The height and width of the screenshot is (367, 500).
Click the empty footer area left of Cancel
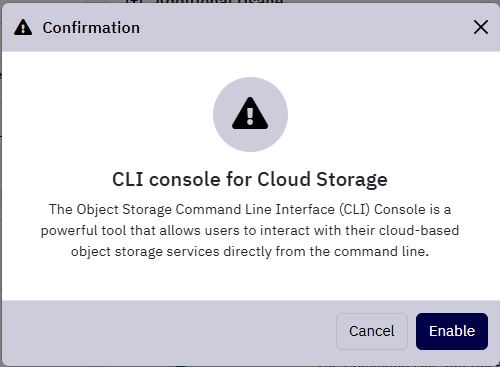pos(167,331)
